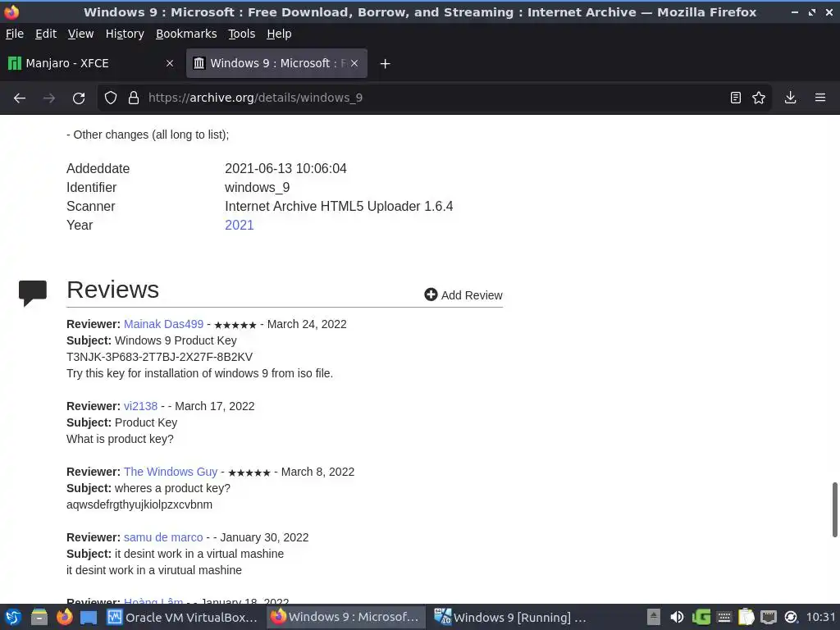840x630 pixels.
Task: Close the Manjaro - XFCE tab
Action: (x=170, y=63)
